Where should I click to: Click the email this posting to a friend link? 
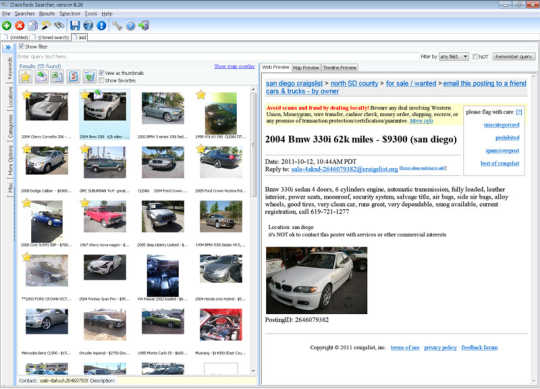coord(485,83)
